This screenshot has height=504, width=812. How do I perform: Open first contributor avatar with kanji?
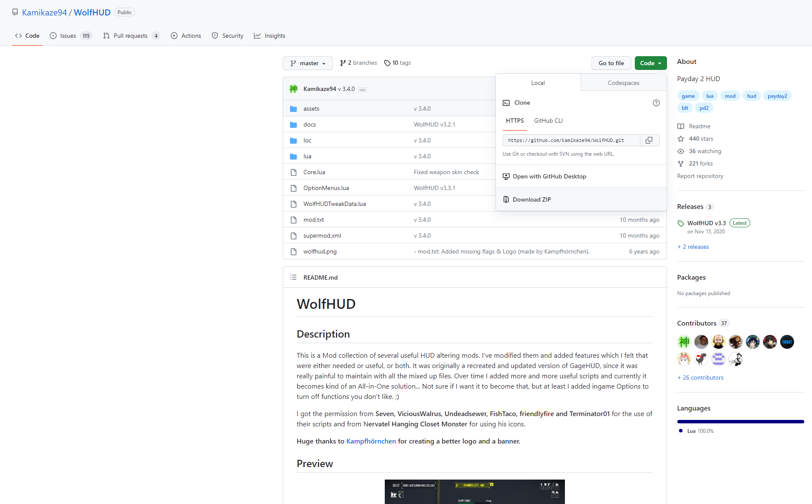tap(684, 342)
